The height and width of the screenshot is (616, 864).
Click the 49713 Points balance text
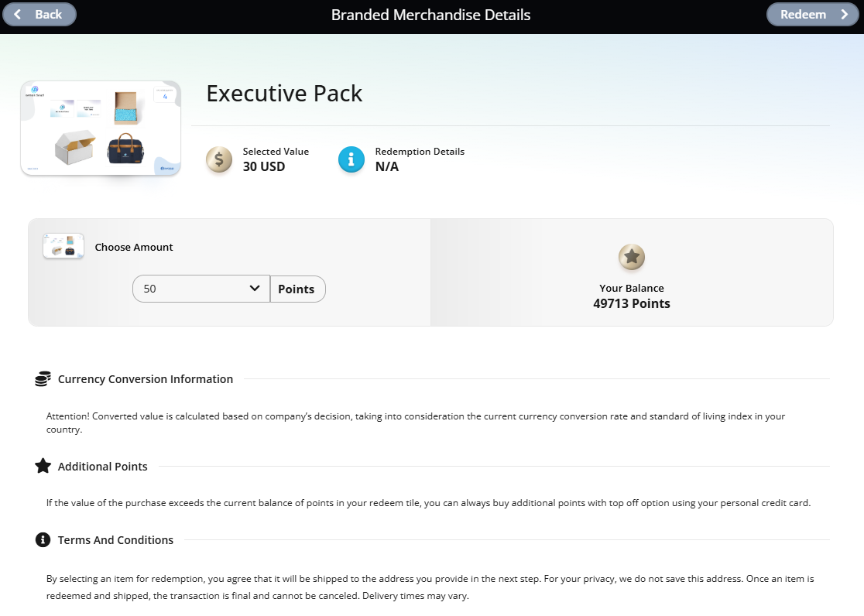[x=632, y=303]
